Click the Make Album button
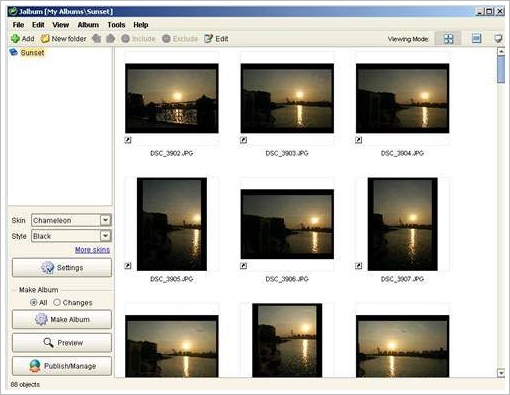 pyautogui.click(x=62, y=319)
